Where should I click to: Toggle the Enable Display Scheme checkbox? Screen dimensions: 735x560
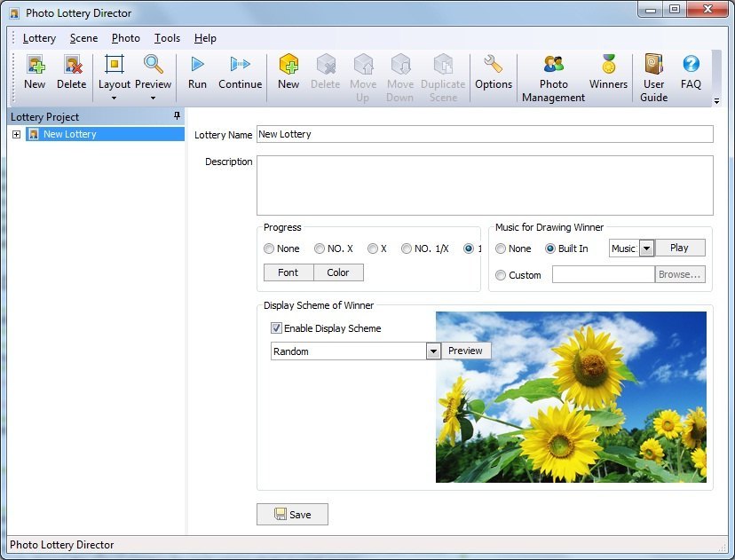pyautogui.click(x=277, y=328)
